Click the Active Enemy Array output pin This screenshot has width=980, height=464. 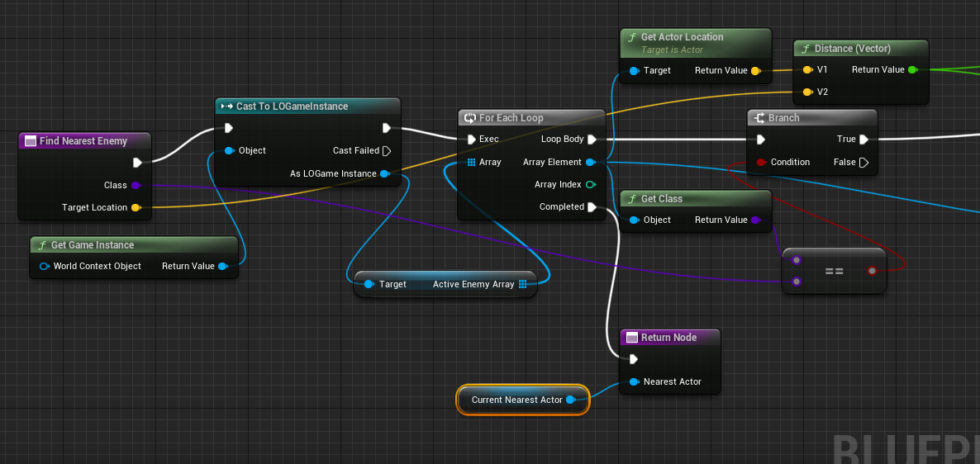tap(523, 284)
